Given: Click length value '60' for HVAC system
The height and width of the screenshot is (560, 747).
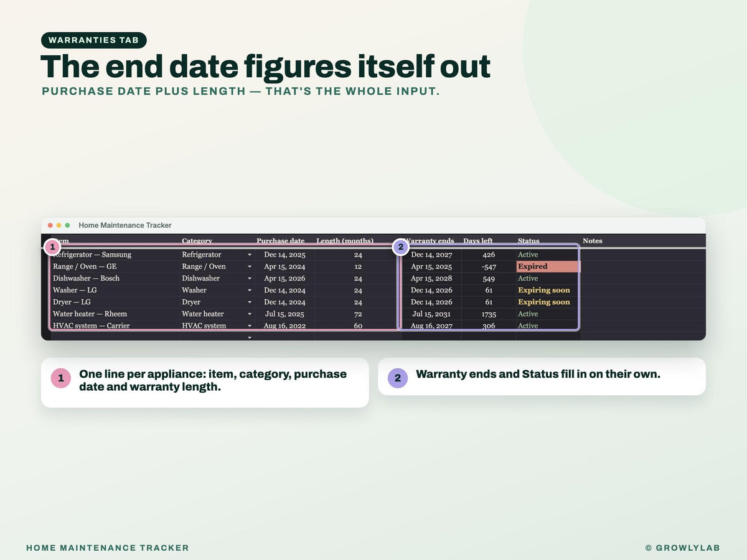Looking at the screenshot, I should coord(358,325).
